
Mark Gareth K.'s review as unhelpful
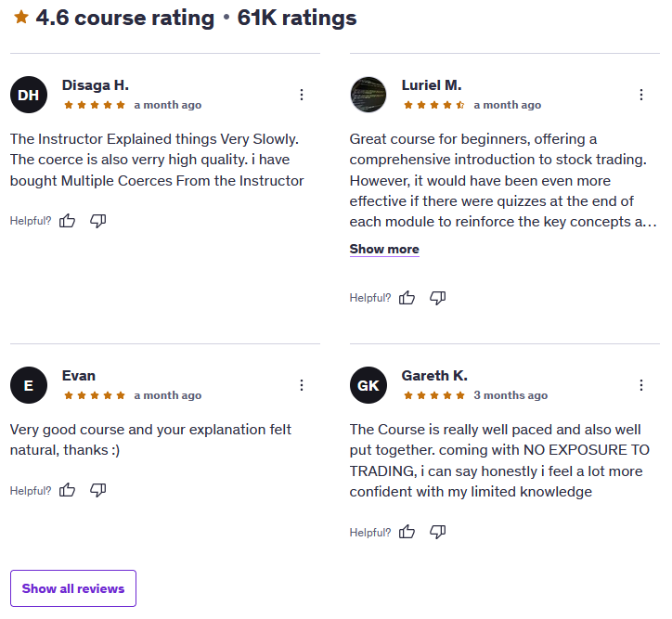point(438,532)
